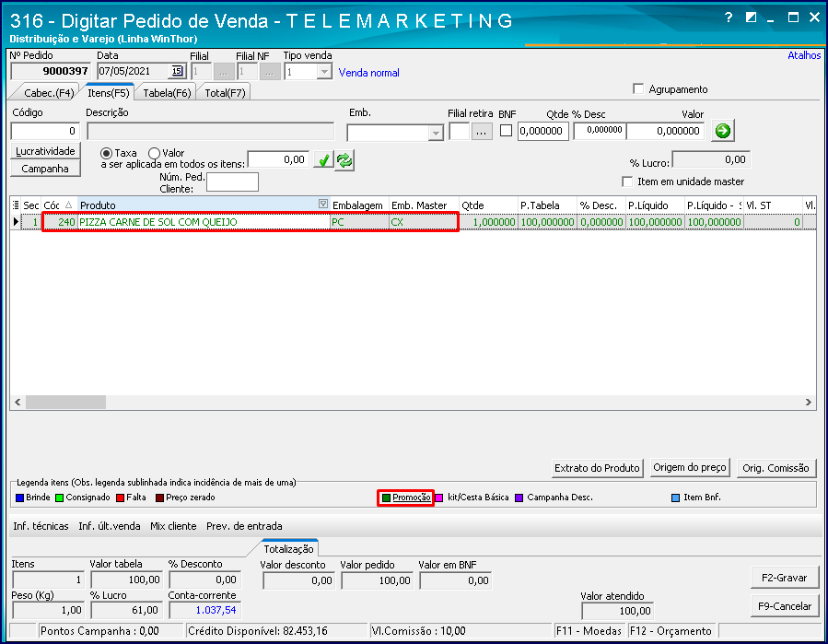Select row PIZZA CARNE DE SOL COM QUEIJO
This screenshot has width=828, height=644.
point(413,222)
